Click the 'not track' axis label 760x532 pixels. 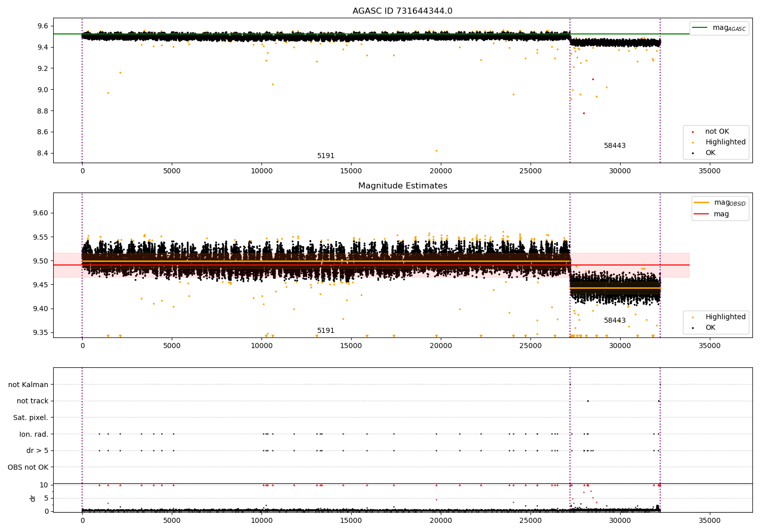(x=32, y=401)
